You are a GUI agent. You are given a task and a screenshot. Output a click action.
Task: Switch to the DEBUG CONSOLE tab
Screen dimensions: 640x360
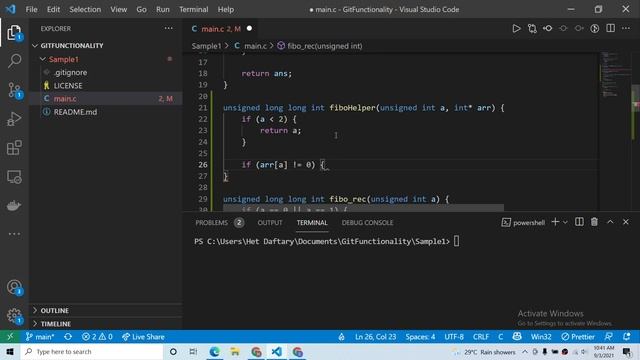[x=367, y=222]
